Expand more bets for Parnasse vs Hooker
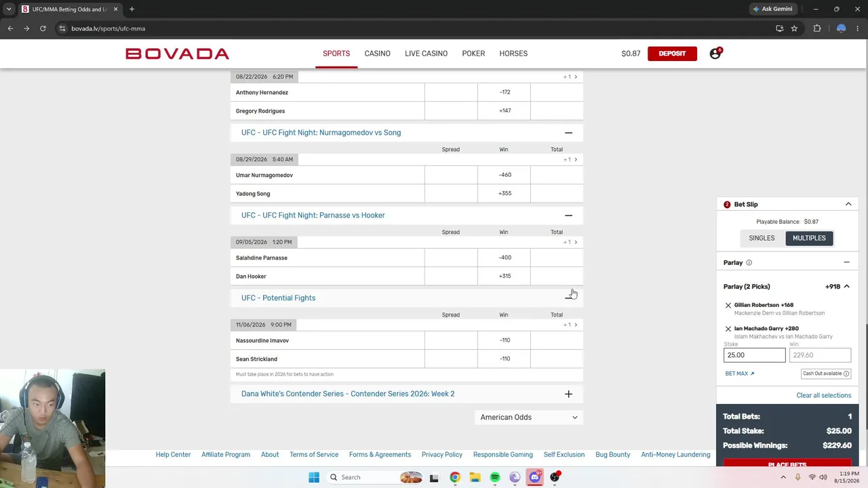 pyautogui.click(x=570, y=242)
